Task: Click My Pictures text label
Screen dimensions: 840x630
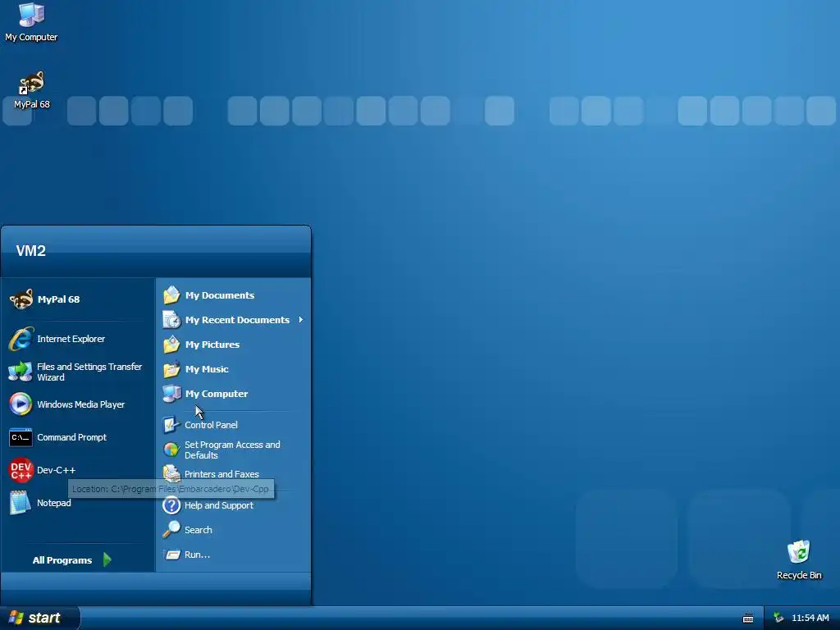Action: [212, 345]
